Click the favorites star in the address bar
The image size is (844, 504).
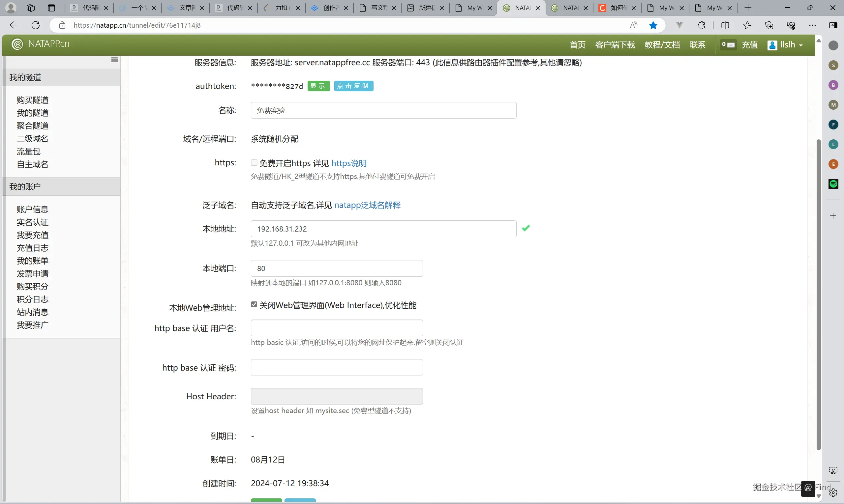coord(653,25)
